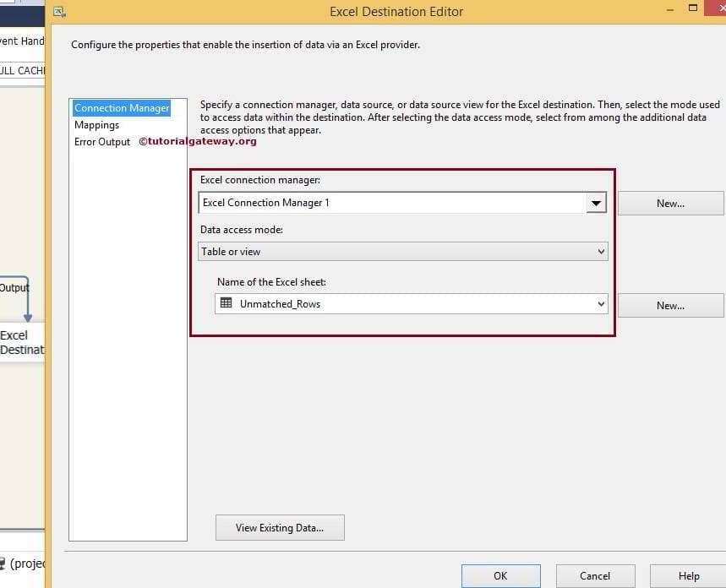Image resolution: width=726 pixels, height=588 pixels.
Task: Open the Excel connection manager dropdown arrow
Action: 598,203
